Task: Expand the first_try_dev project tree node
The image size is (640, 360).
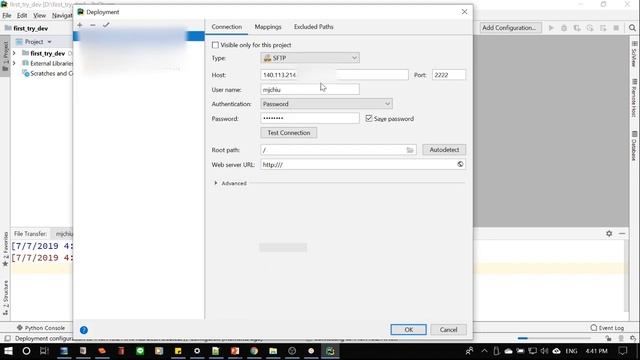Action: tap(14, 53)
